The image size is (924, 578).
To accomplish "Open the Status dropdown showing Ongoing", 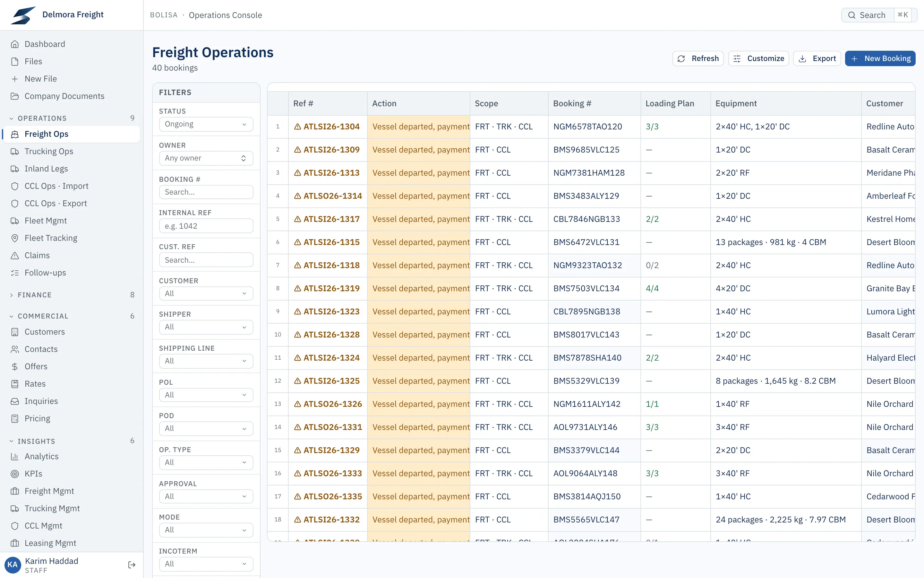I will click(x=206, y=124).
